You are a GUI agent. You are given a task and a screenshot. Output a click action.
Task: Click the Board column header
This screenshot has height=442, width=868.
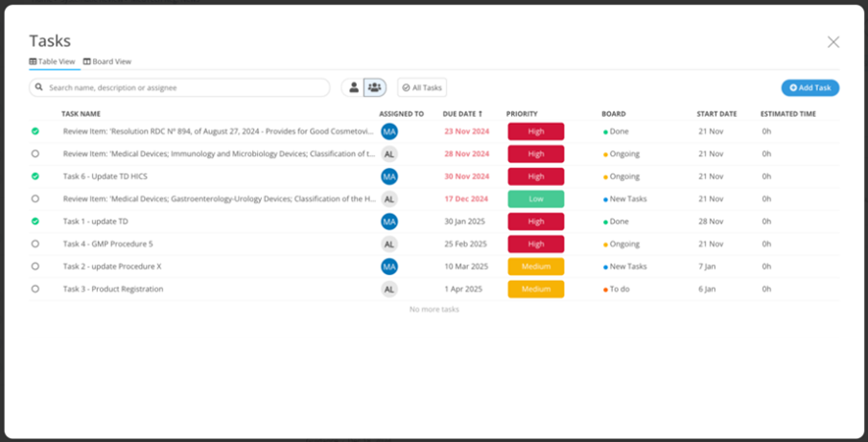point(614,114)
